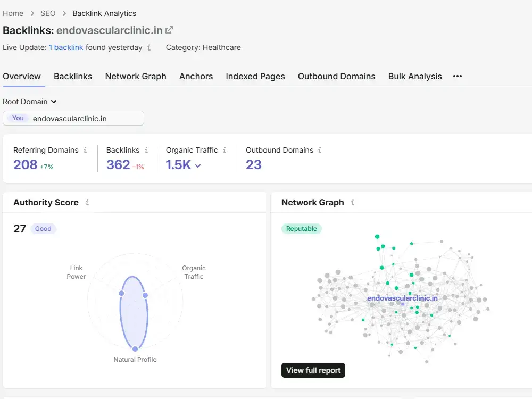Click info icon beside Backlinks metric
The width and height of the screenshot is (532, 399).
[x=146, y=150]
